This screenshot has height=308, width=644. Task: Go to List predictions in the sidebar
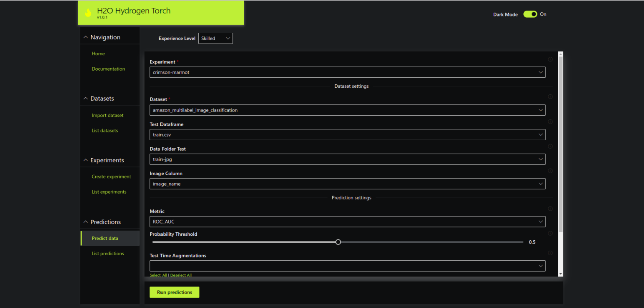point(108,253)
